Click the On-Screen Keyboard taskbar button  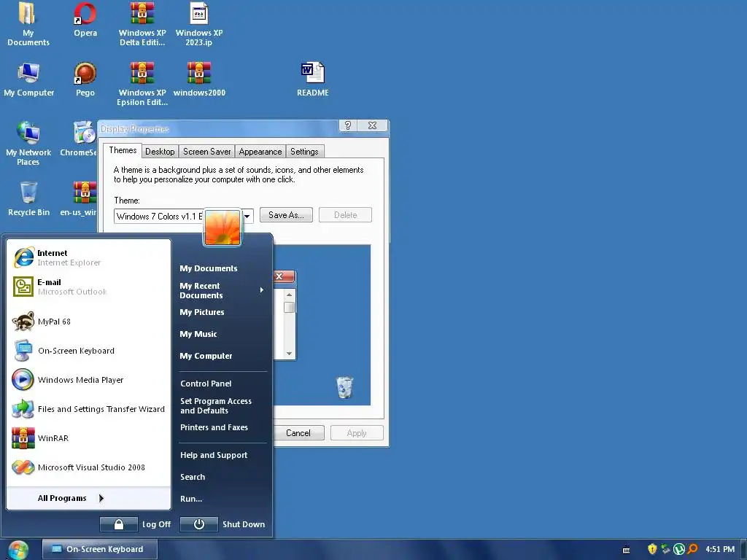click(99, 549)
